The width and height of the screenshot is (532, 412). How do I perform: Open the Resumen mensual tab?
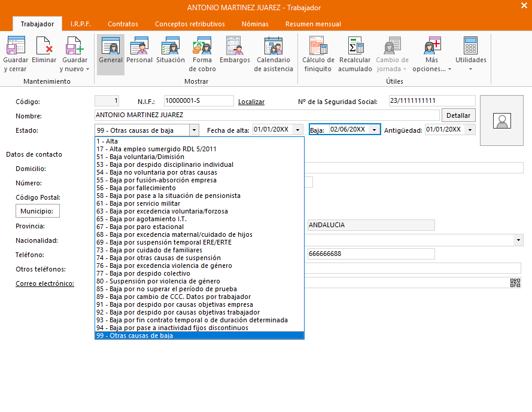313,24
